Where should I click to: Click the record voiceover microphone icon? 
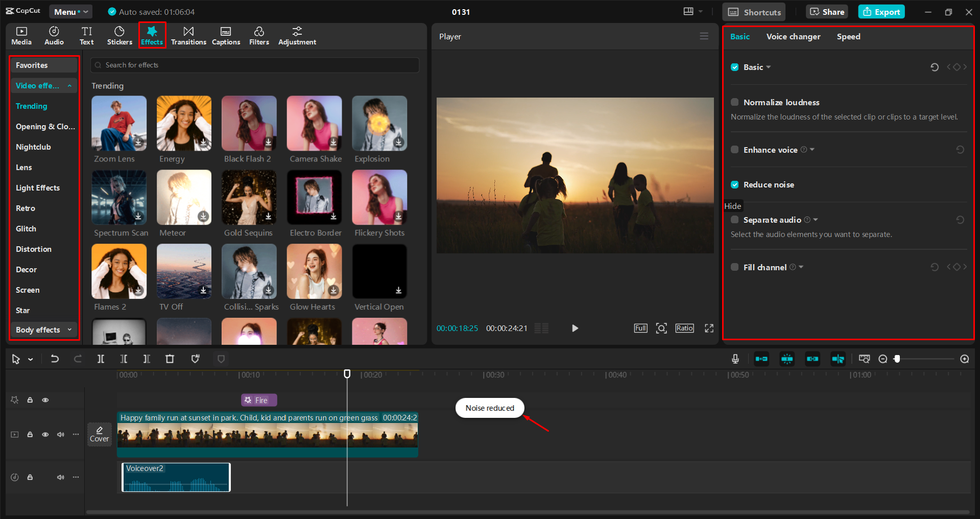click(x=735, y=359)
